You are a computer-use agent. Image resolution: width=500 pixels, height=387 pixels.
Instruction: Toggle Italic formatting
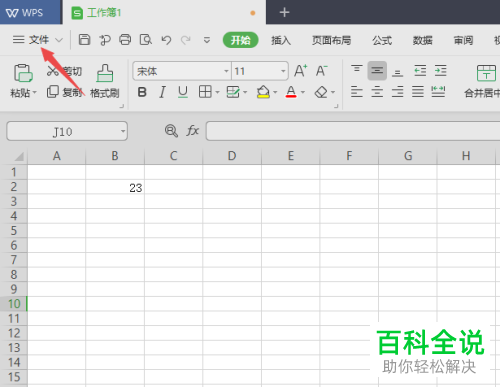pyautogui.click(x=162, y=92)
